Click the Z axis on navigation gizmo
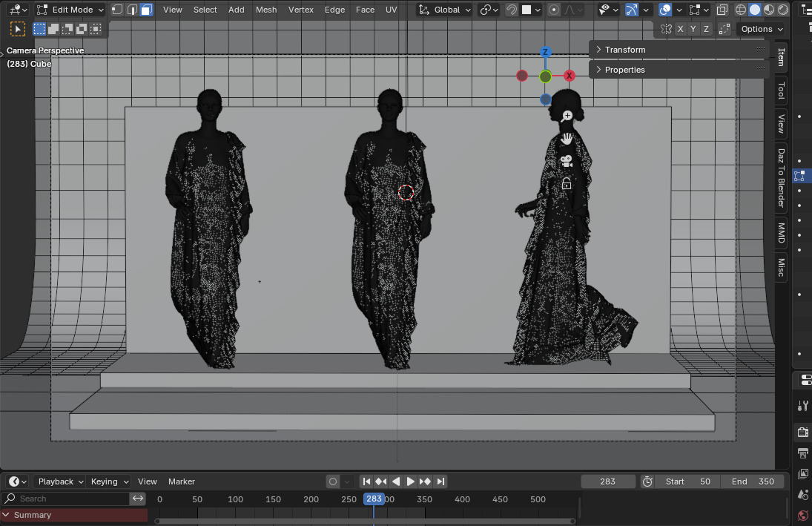Viewport: 812px width, 526px height. pyautogui.click(x=545, y=52)
